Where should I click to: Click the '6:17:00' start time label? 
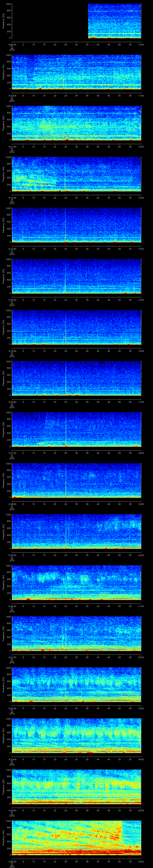click(12, 453)
